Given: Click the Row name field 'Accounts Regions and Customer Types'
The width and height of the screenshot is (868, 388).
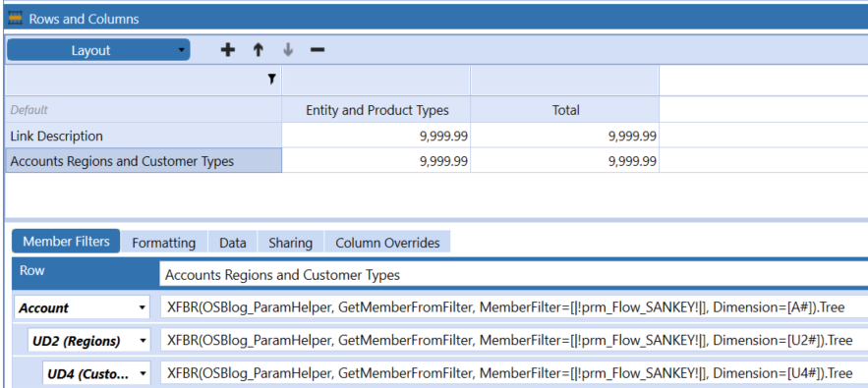Looking at the screenshot, I should tap(513, 274).
